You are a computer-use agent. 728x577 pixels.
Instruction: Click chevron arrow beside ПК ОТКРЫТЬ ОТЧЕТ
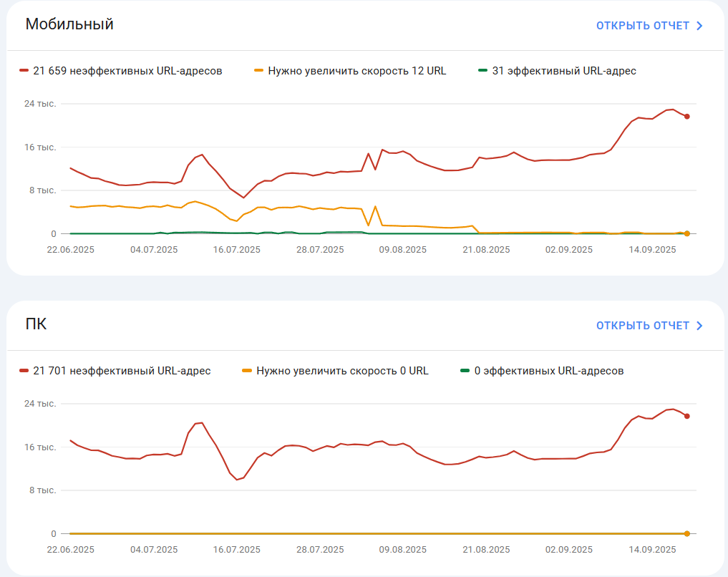click(699, 326)
